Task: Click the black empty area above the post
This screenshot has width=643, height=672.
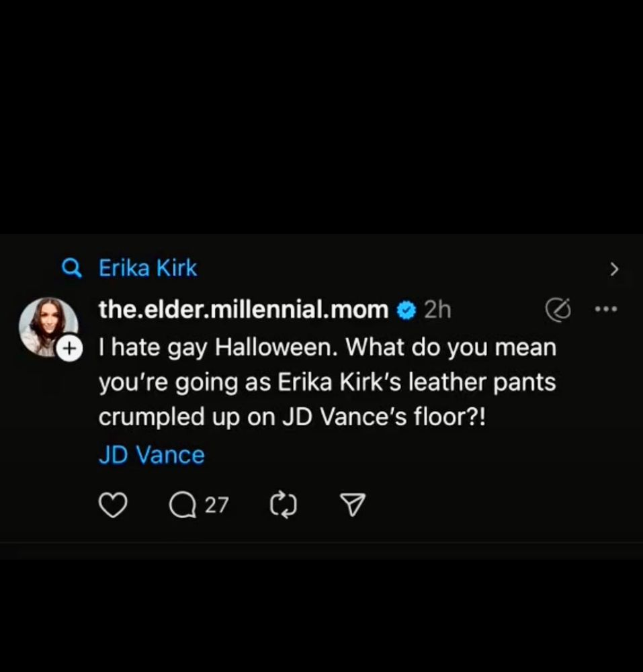Action: 321,114
